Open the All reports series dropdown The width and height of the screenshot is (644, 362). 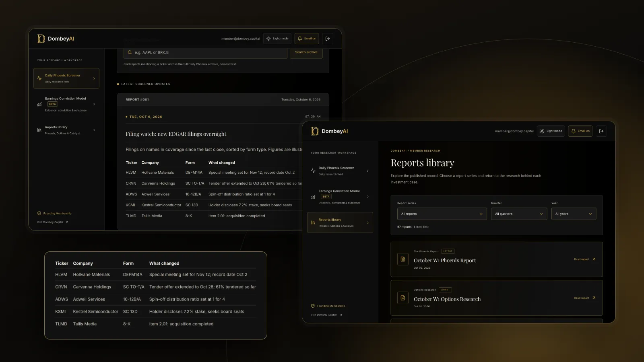(x=442, y=214)
